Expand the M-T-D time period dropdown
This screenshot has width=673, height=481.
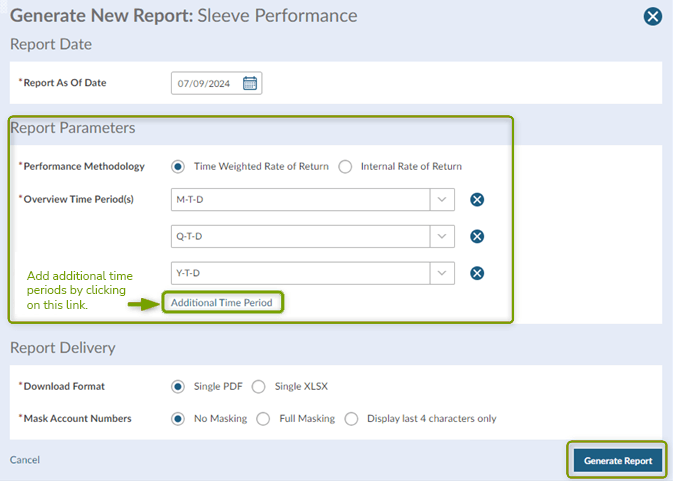coord(442,200)
